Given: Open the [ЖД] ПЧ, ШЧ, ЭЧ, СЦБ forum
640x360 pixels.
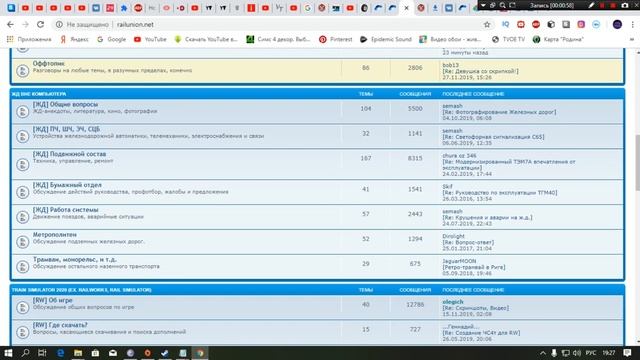Looking at the screenshot, I should pos(66,129).
